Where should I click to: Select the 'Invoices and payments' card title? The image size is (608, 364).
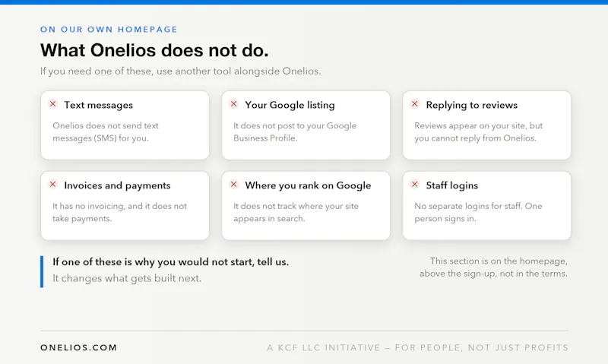117,185
